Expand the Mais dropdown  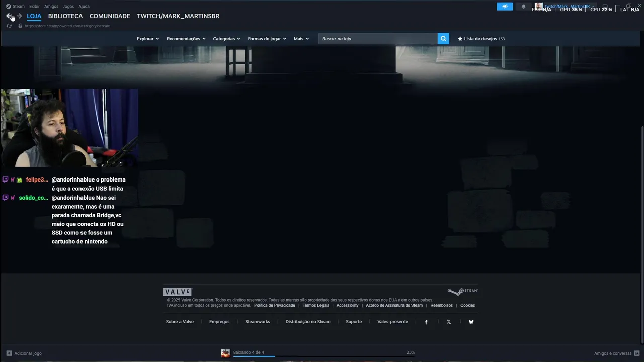click(x=301, y=39)
